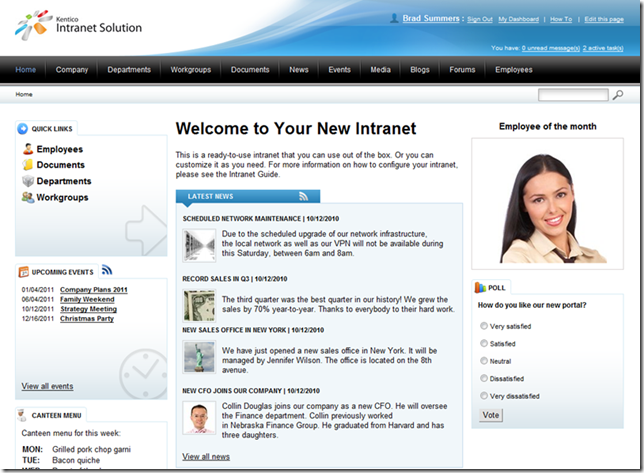This screenshot has width=644, height=473.
Task: Click the Kentico Intranet Solution logo
Action: [78, 25]
